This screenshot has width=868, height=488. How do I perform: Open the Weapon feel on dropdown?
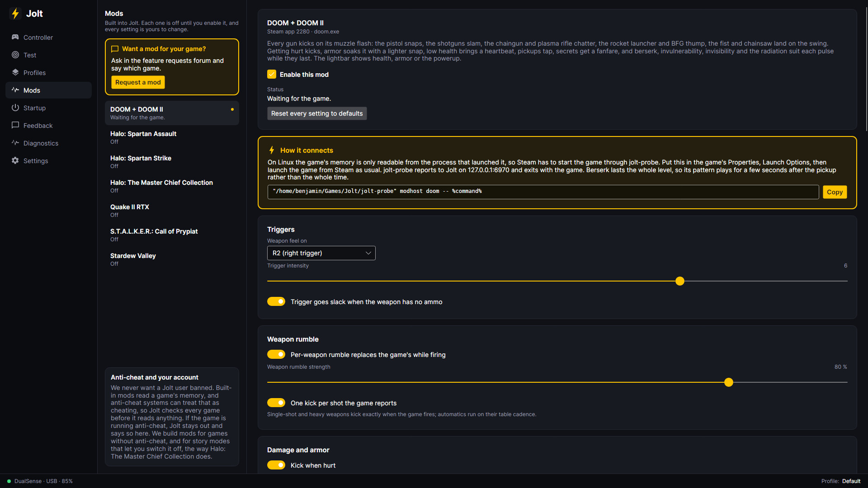[x=321, y=253]
